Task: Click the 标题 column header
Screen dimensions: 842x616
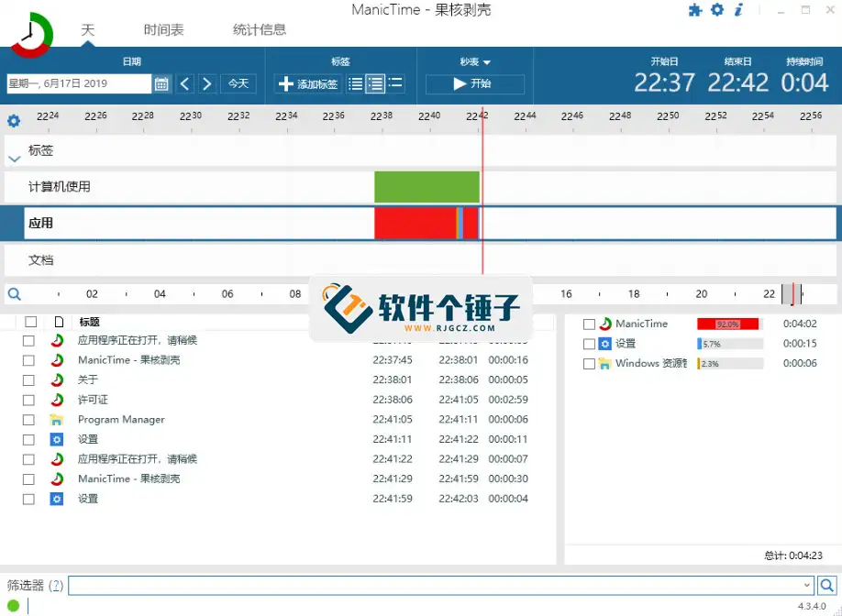Action: [x=90, y=322]
